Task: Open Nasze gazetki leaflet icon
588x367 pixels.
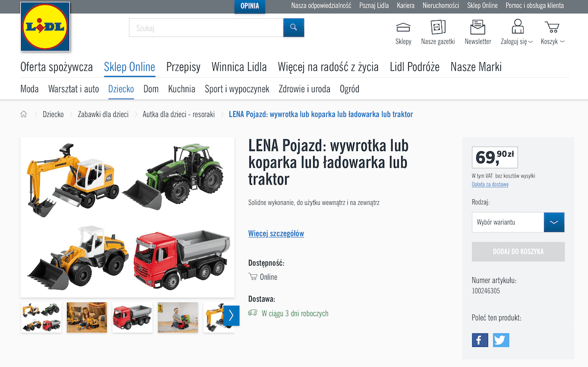Action: [x=438, y=27]
